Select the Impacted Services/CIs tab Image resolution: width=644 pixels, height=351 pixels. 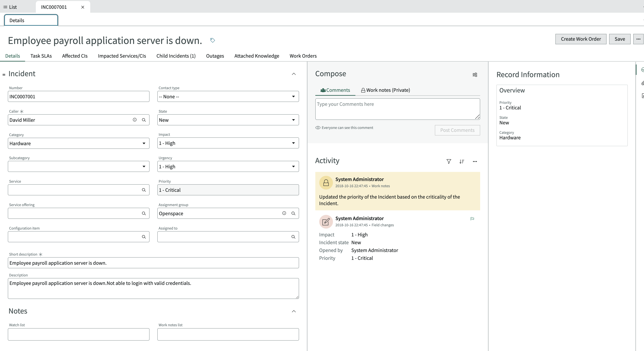[122, 56]
